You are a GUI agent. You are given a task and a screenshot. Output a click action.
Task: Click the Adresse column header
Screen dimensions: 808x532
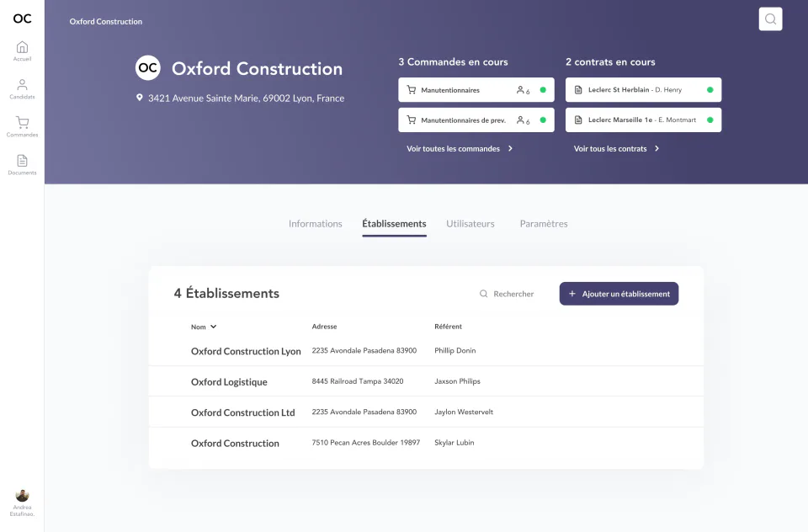click(x=324, y=327)
